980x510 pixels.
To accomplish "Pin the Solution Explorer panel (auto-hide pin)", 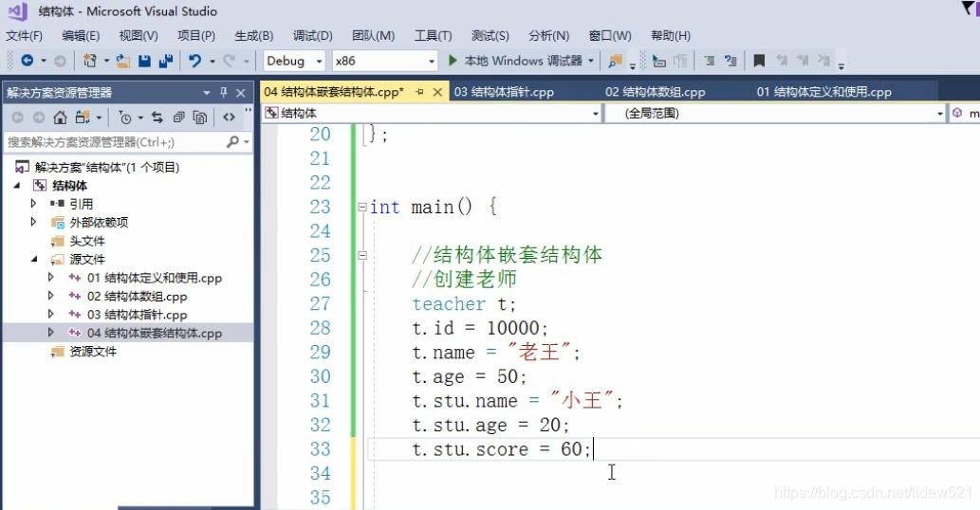I will 224,92.
